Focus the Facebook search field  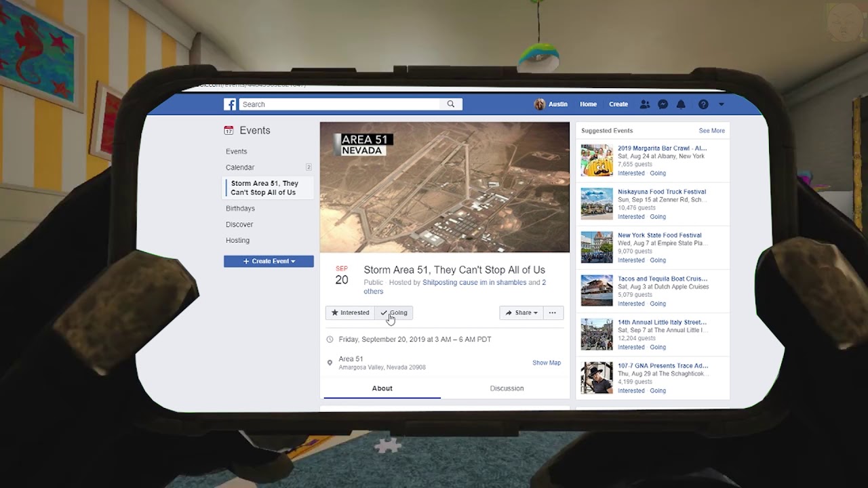tap(341, 104)
